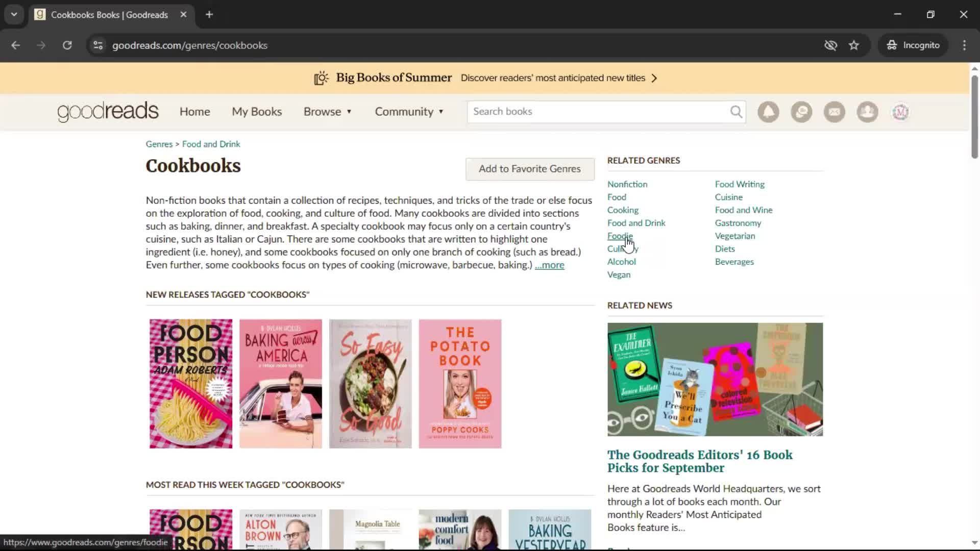This screenshot has height=551, width=980.
Task: Open My Books in navigation
Action: [x=257, y=112]
